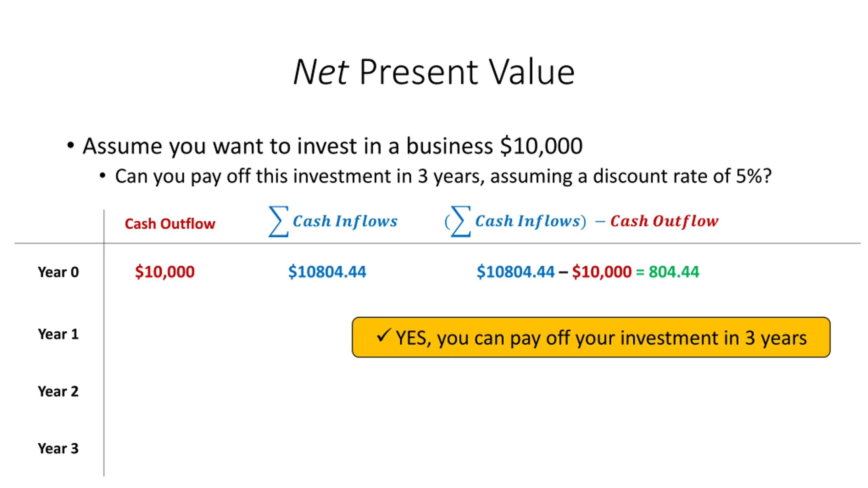This screenshot has width=868, height=488.
Task: Select the Year 3 row label
Action: [58, 448]
